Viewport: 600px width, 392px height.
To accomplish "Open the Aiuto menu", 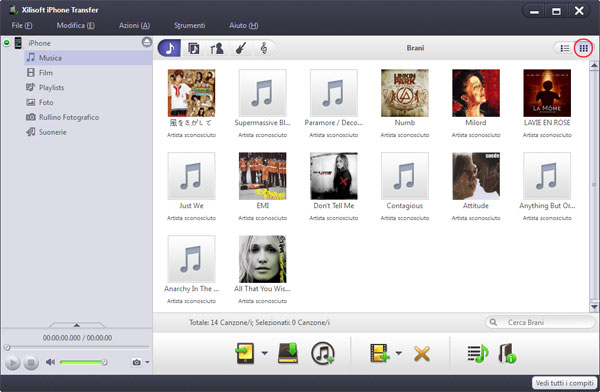I will tap(244, 26).
